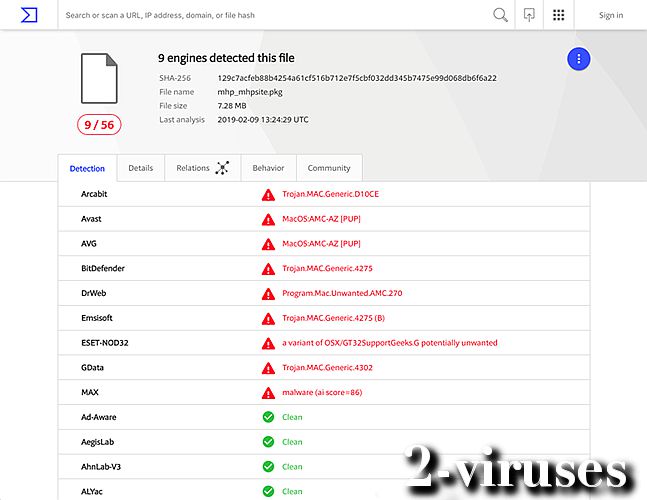Open the Relations tab
The width and height of the screenshot is (647, 500).
coord(203,168)
